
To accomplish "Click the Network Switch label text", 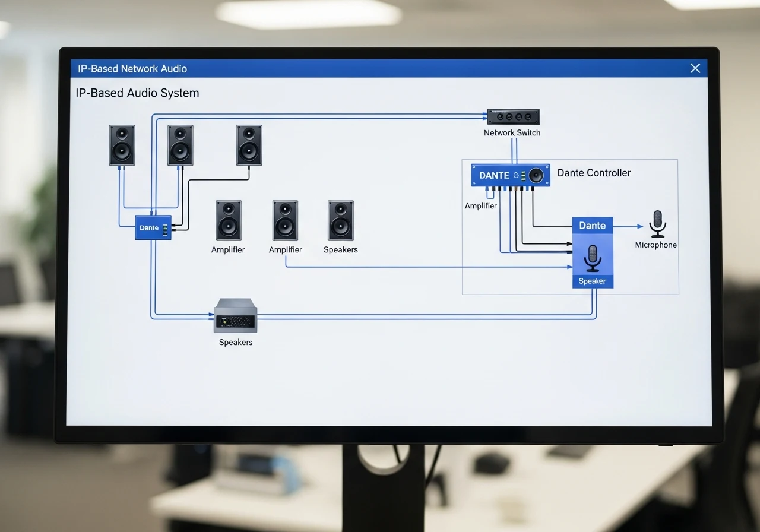I will pos(512,132).
